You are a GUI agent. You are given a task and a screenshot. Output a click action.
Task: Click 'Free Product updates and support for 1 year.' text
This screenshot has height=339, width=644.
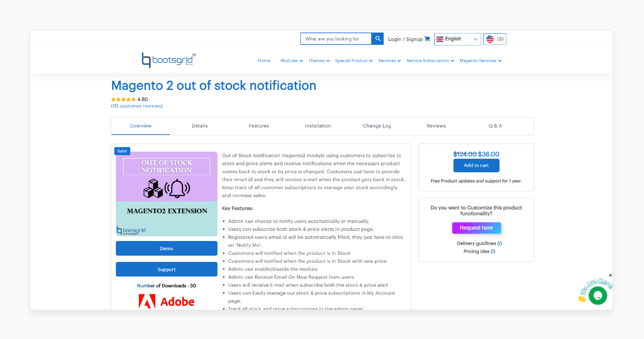tap(476, 181)
